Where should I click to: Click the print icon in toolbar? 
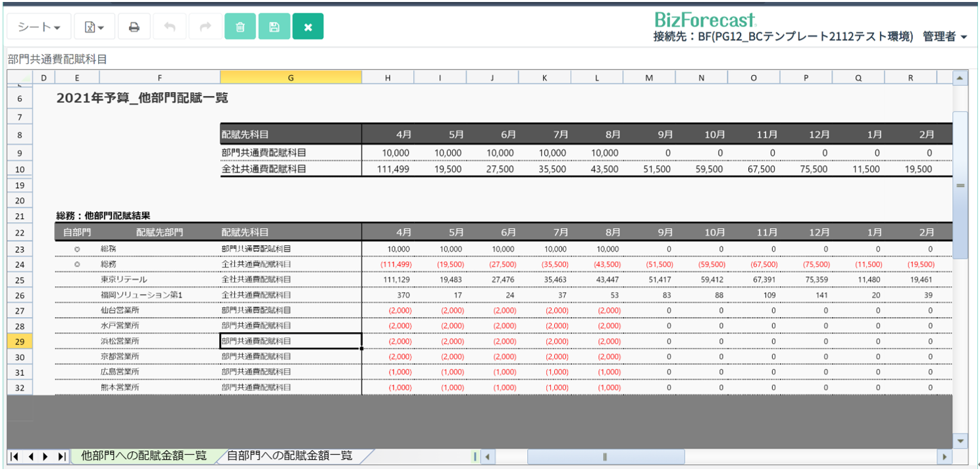pos(134,27)
